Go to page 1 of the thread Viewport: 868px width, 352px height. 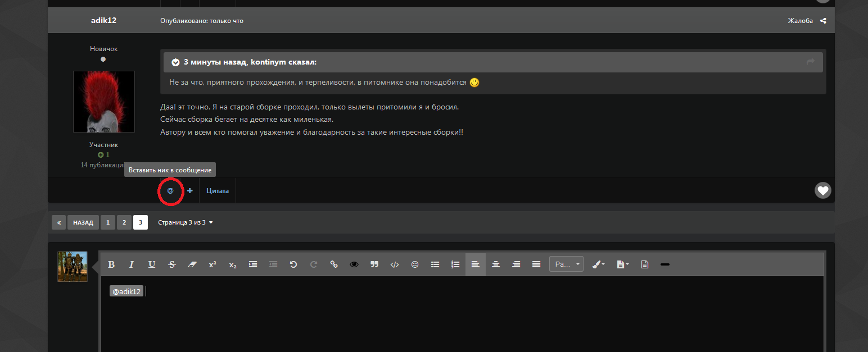[108, 223]
